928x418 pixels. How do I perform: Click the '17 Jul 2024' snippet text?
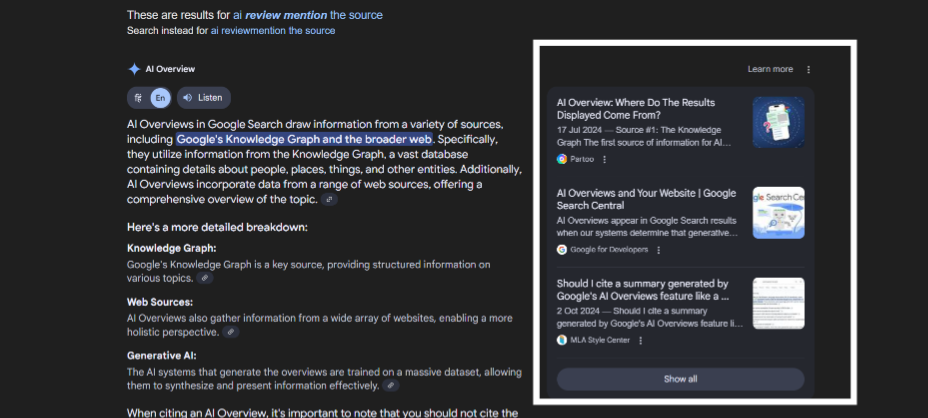[x=579, y=130]
